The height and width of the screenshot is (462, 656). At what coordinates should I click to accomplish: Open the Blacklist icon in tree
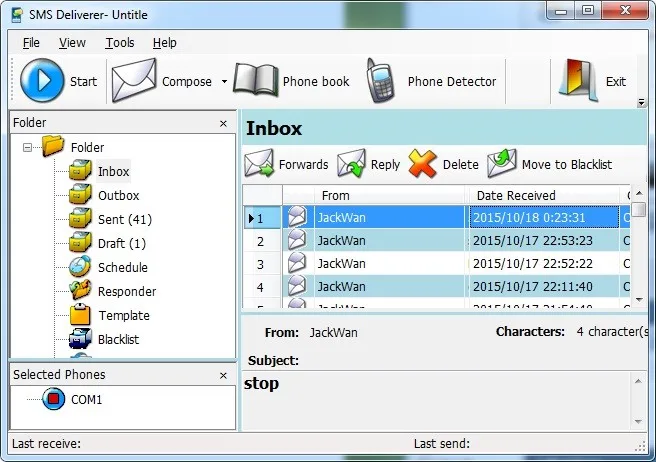coord(80,339)
